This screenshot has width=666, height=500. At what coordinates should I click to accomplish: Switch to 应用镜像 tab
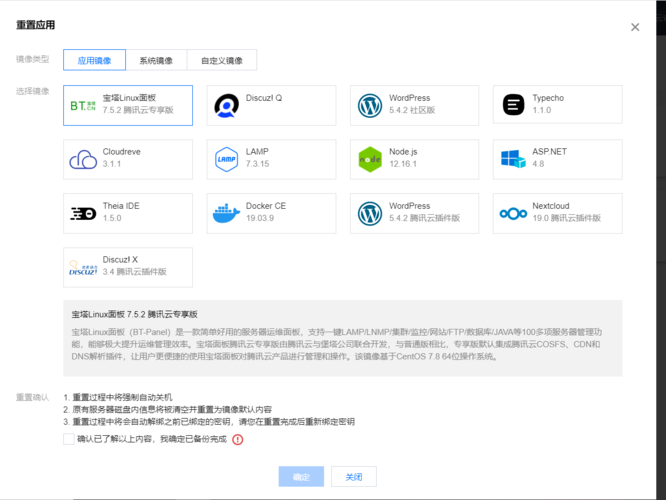[x=94, y=60]
